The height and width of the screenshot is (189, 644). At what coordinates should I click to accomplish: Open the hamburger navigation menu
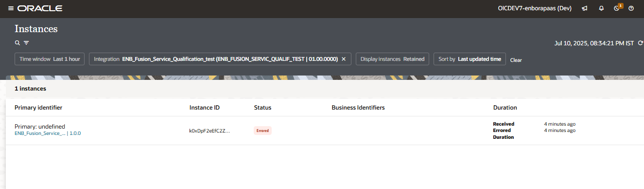click(x=11, y=9)
